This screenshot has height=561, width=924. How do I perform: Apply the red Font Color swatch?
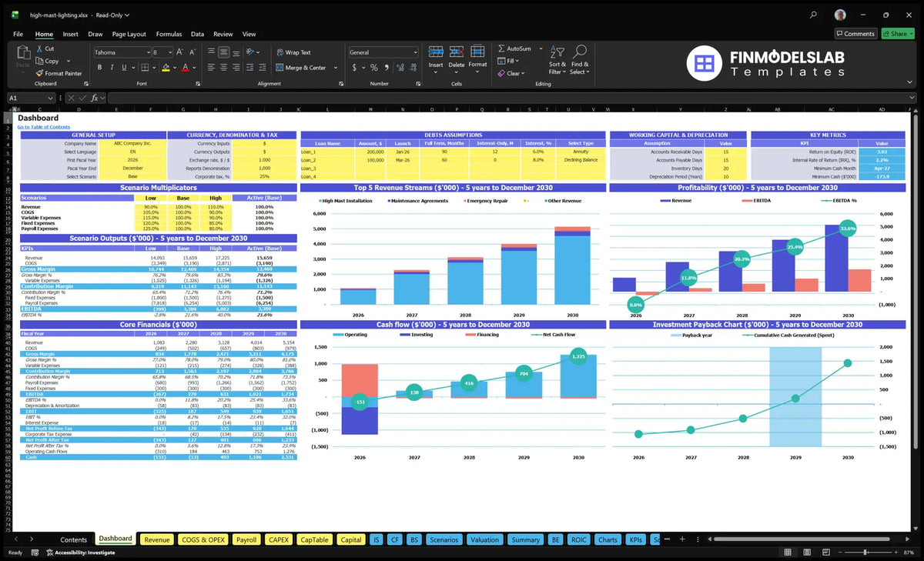tap(185, 68)
